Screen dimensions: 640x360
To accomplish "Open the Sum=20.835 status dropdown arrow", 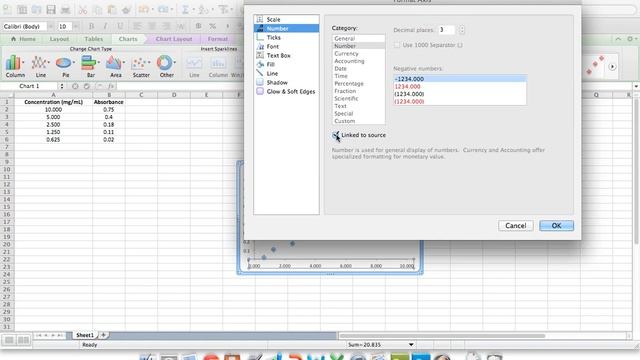I will 411,344.
